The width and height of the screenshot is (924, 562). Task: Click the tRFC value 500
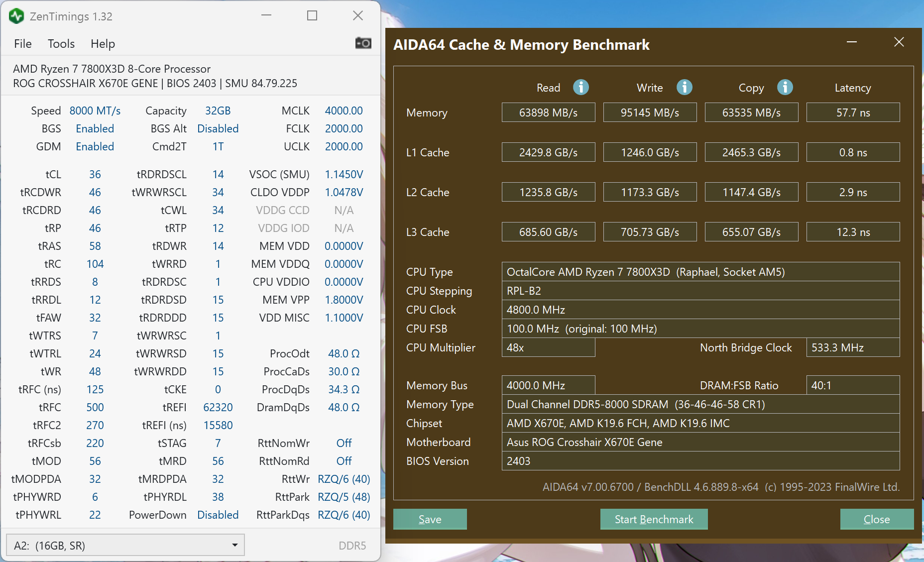pos(95,407)
